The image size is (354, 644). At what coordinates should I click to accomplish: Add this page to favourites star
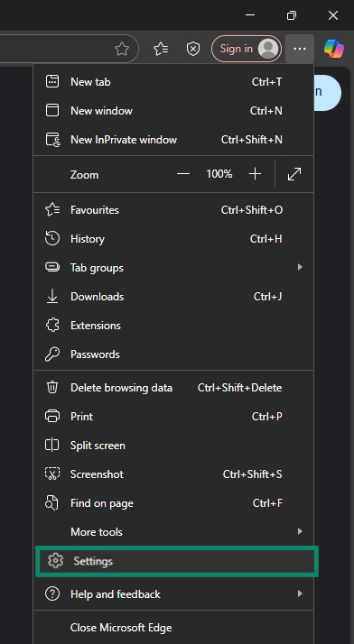(122, 49)
